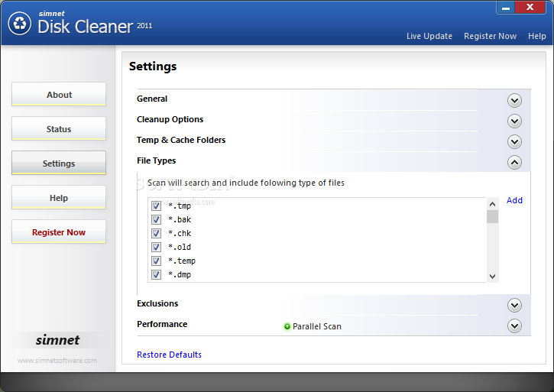
Task: Open Help from the sidebar
Action: (x=59, y=197)
